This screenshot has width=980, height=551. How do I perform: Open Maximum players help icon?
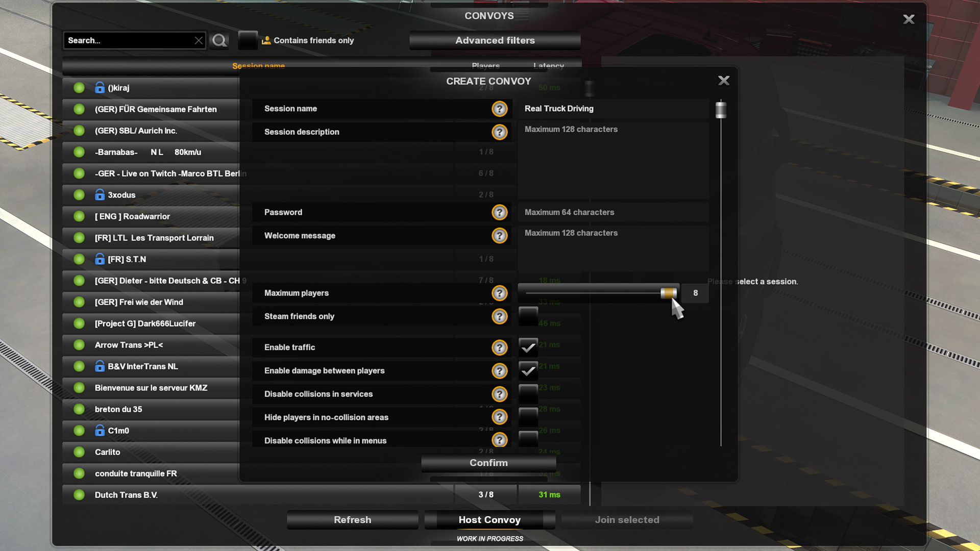[499, 293]
